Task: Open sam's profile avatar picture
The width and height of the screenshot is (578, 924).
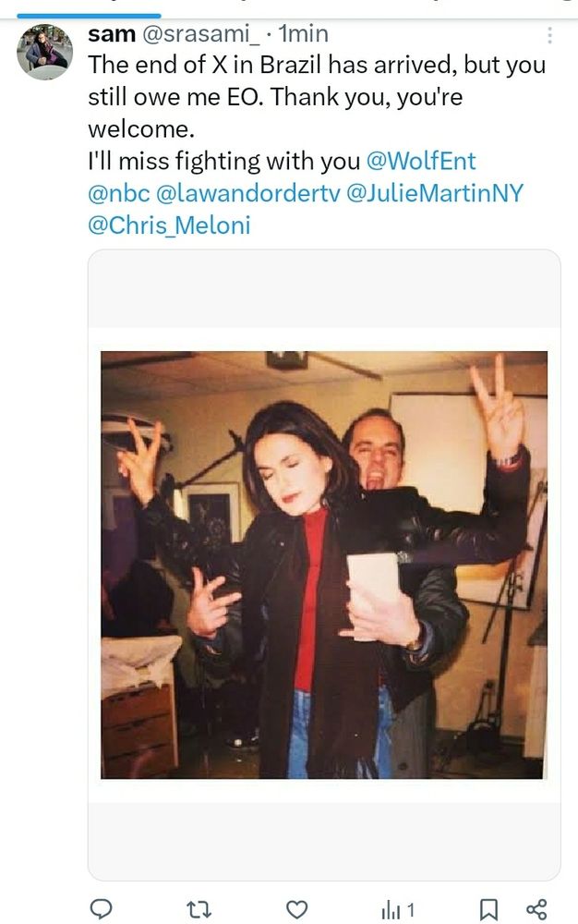Action: coord(44,52)
